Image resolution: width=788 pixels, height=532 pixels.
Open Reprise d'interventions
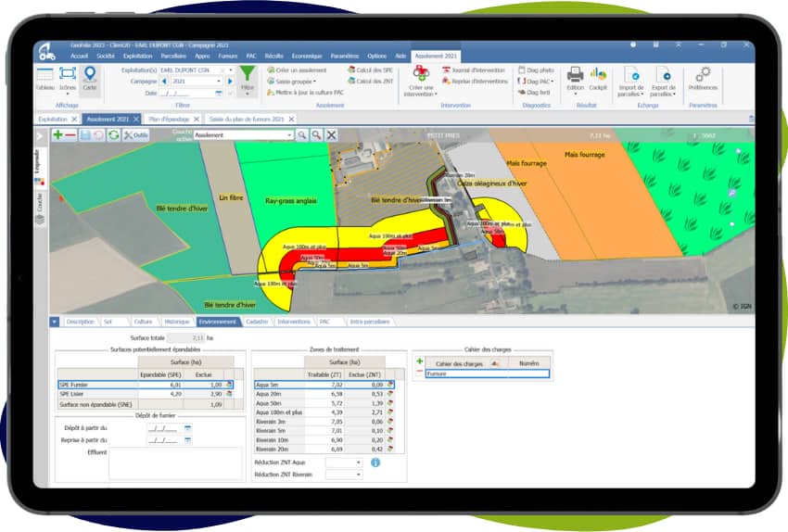pos(475,82)
